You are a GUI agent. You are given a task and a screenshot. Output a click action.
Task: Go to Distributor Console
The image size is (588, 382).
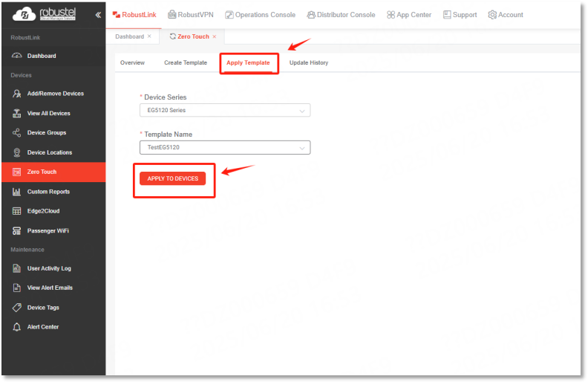[x=342, y=15]
